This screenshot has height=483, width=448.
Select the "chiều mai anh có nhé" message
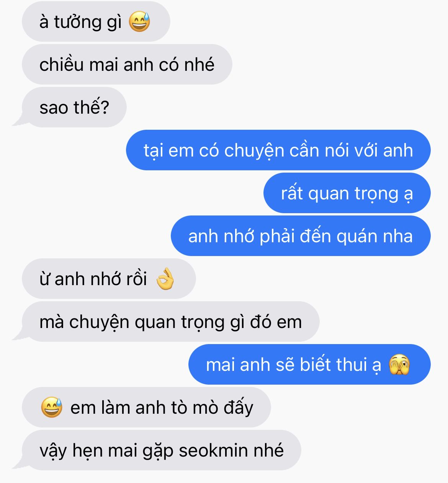(127, 64)
